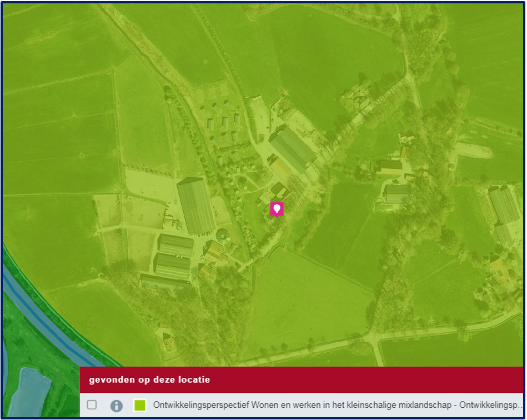Screen dimensions: 527x420
Task: Click the green legend color swatch
Action: (140, 405)
